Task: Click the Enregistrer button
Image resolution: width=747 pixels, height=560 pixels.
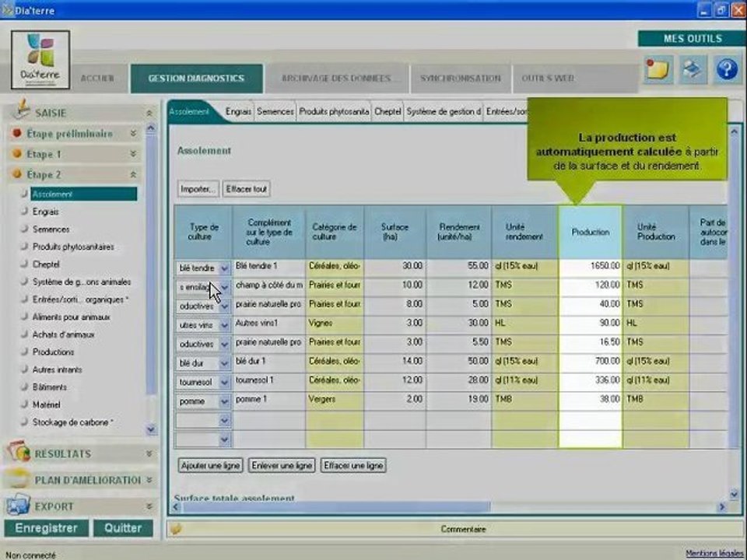Action: [46, 528]
